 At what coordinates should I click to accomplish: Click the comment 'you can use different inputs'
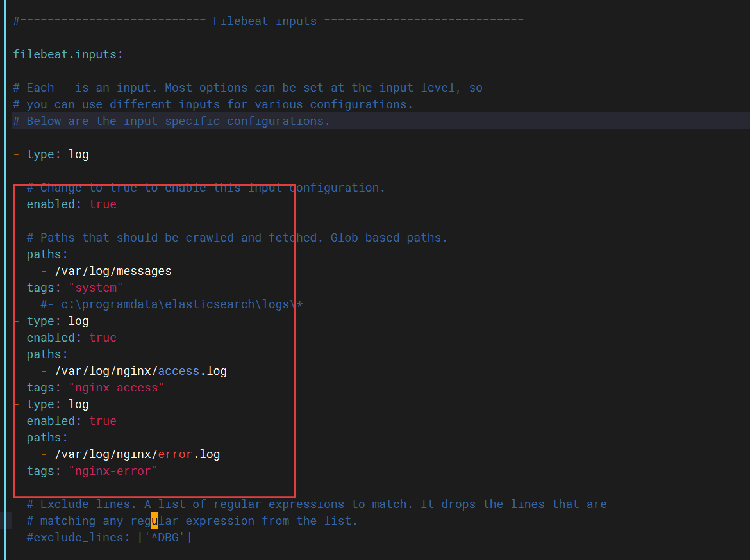[x=213, y=104]
